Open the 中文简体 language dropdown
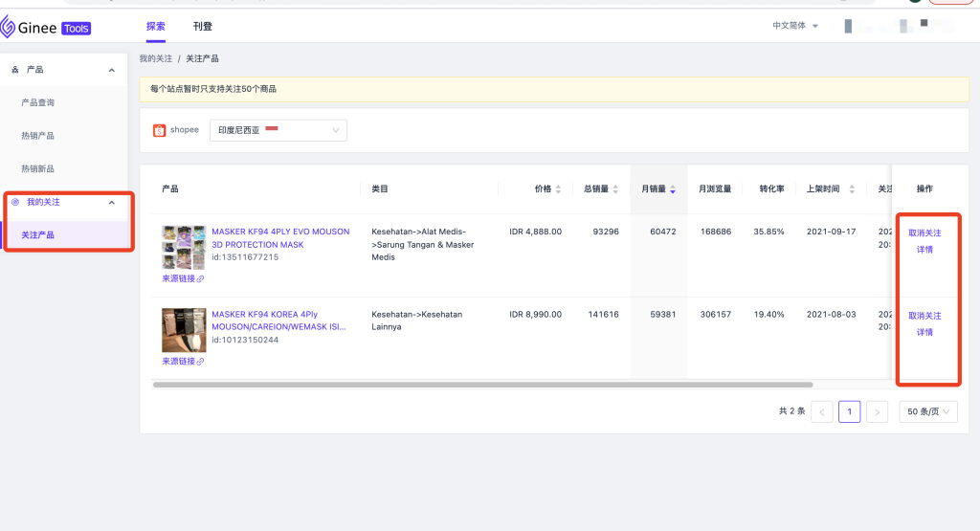This screenshot has width=980, height=531. click(x=795, y=26)
